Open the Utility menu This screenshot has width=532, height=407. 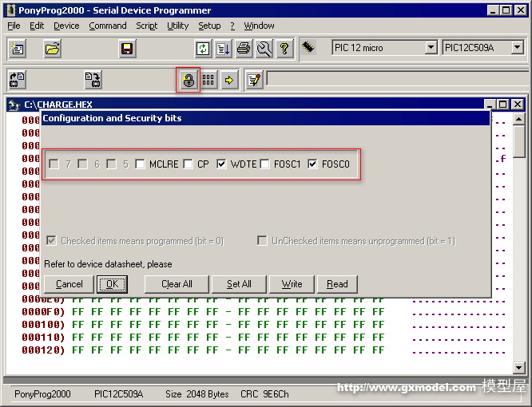pos(177,26)
